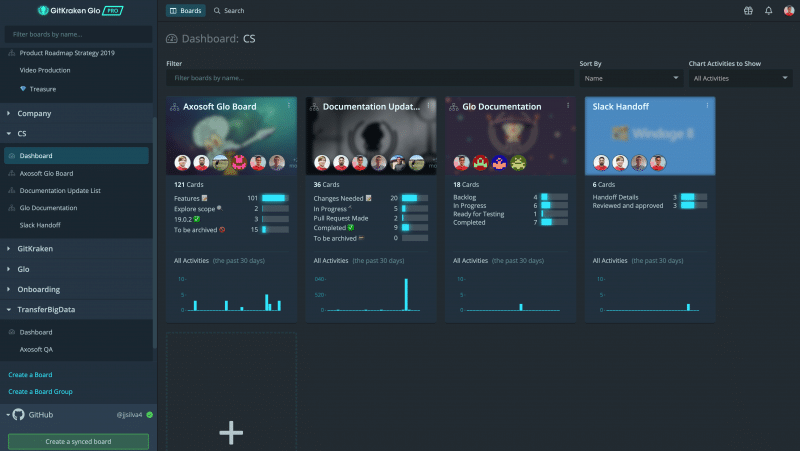This screenshot has width=800, height=451.
Task: Open Axosoft QA board in sidebar
Action: tap(36, 349)
